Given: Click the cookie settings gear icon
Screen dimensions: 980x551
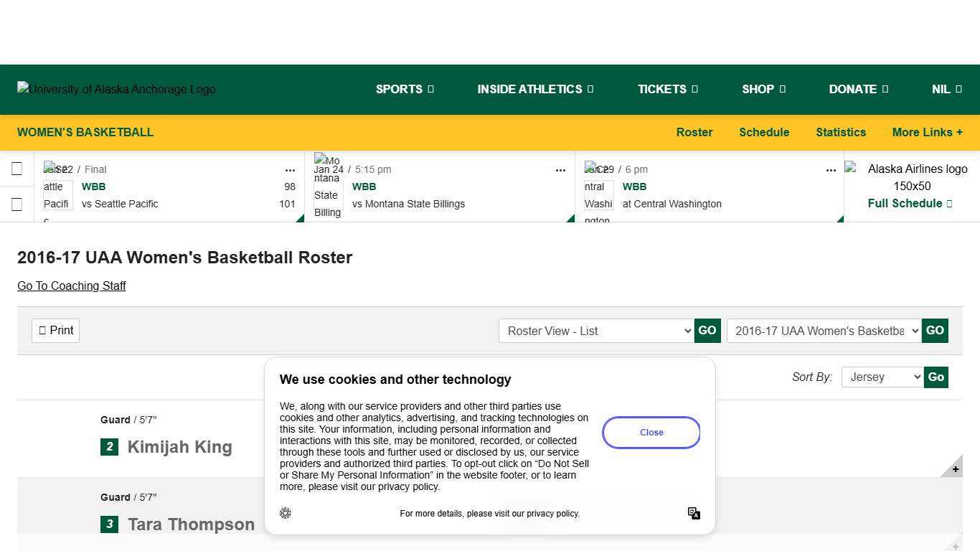Looking at the screenshot, I should pos(285,513).
